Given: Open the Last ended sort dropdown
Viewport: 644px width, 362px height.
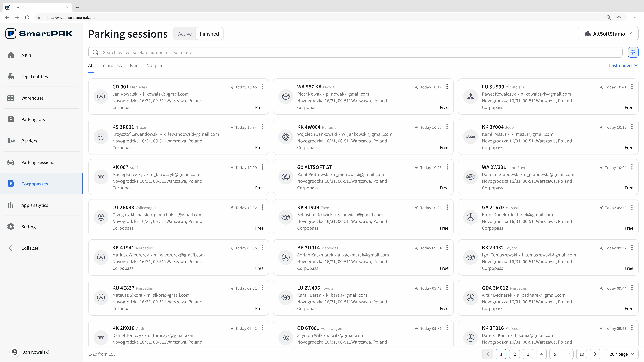Looking at the screenshot, I should pos(623,65).
